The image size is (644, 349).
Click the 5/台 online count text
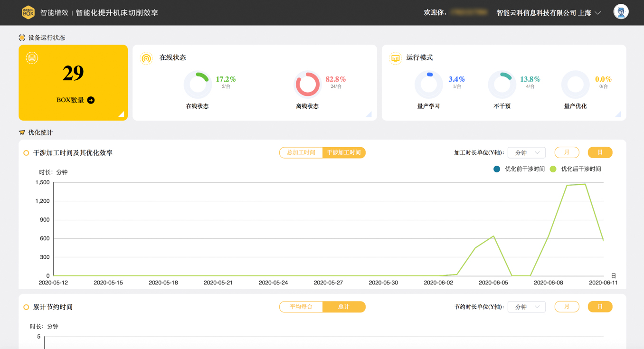(x=226, y=86)
